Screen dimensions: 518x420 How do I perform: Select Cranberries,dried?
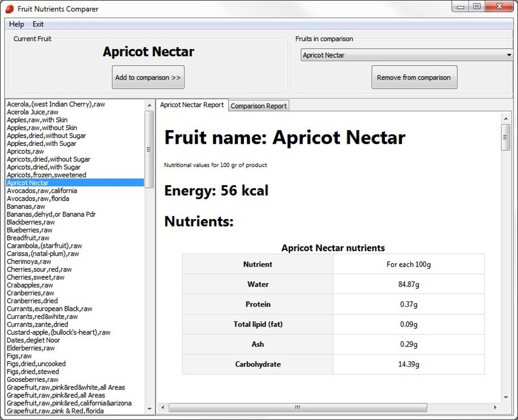(75, 301)
